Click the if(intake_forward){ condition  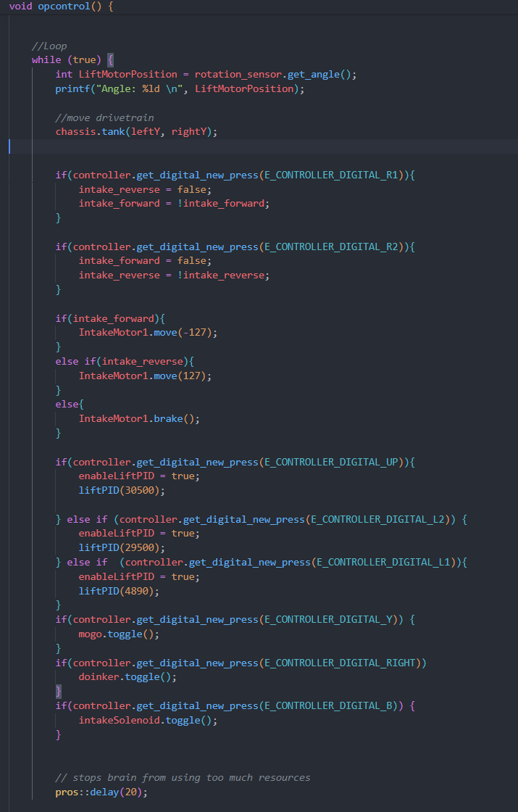pos(110,318)
